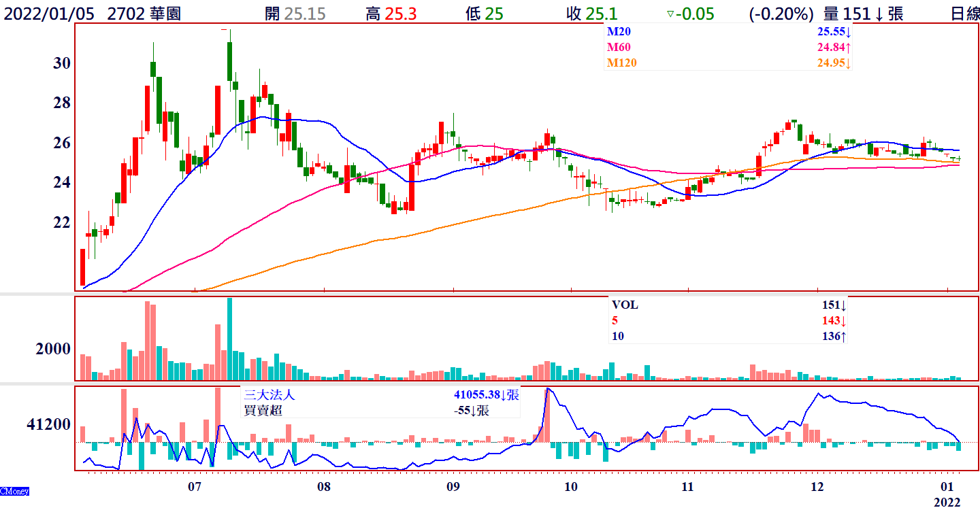Screen dimensions: 980x510
Task: Click the 2000 volume axis label
Action: point(54,349)
